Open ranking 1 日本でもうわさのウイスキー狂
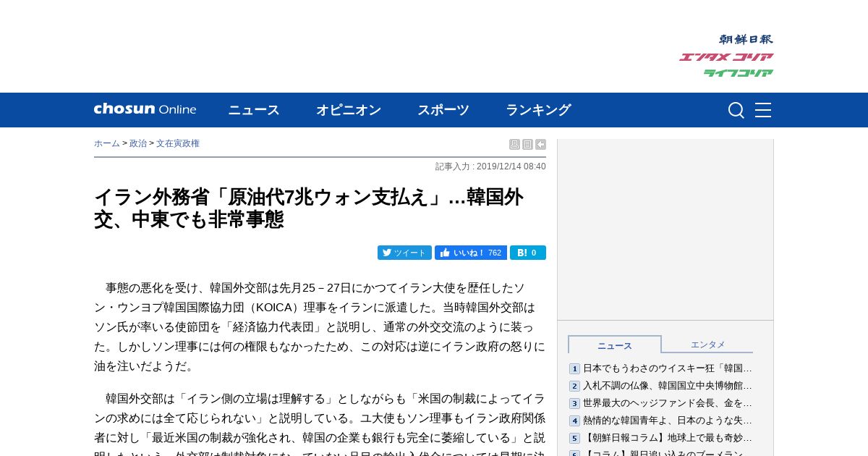 pos(668,368)
